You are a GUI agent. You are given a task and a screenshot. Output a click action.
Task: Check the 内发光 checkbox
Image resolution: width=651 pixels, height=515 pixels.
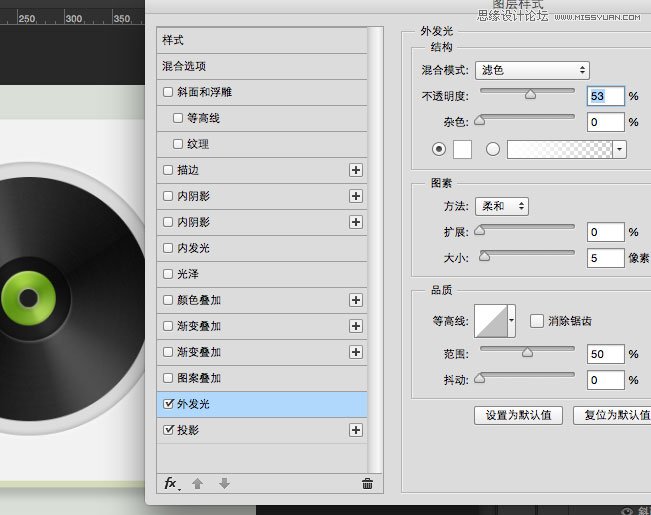pos(168,248)
